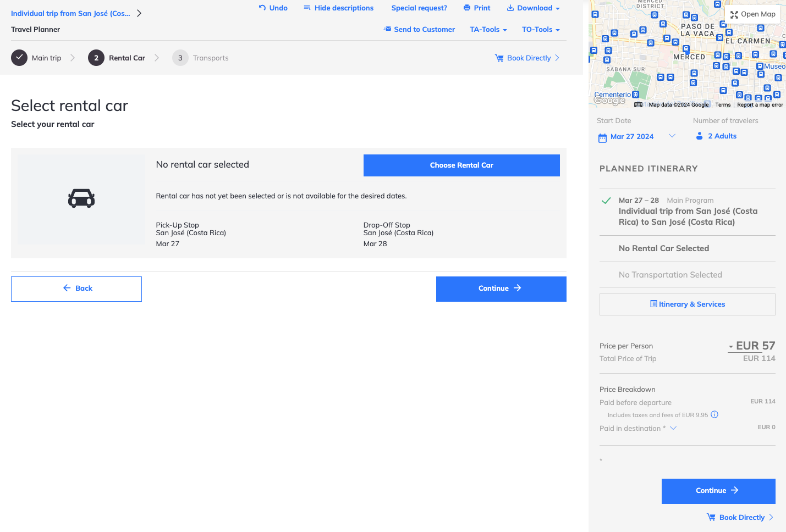Expand the Download dropdown

558,9
